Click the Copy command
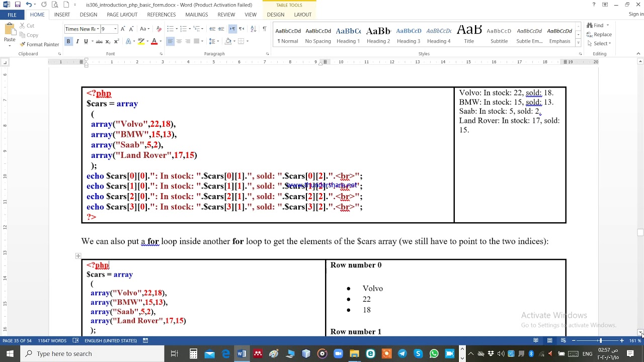 [x=29, y=35]
